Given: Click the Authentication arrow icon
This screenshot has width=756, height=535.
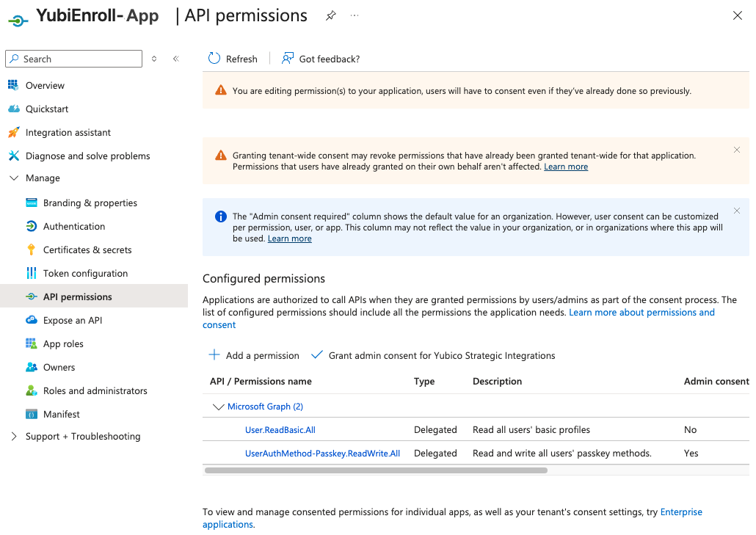Looking at the screenshot, I should point(32,226).
